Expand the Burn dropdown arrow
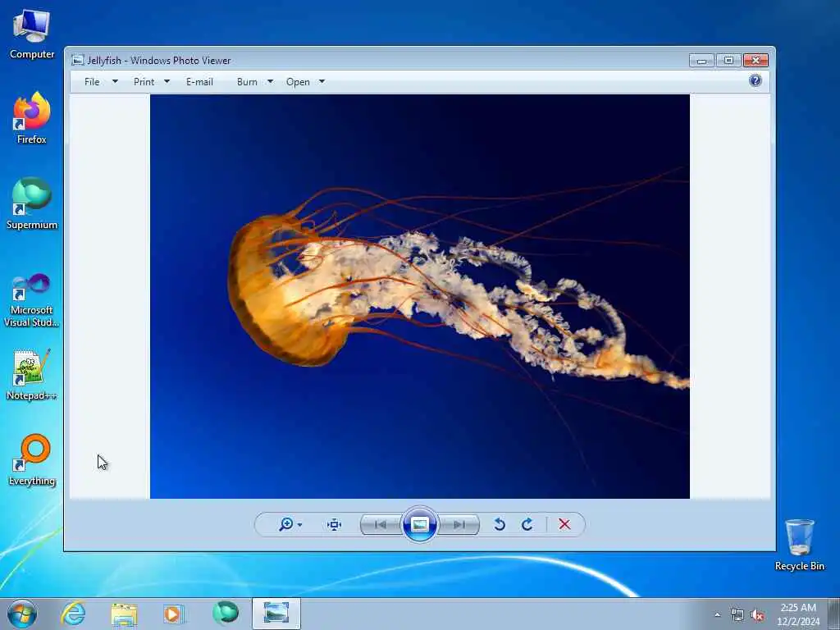This screenshot has width=840, height=630. click(x=270, y=81)
